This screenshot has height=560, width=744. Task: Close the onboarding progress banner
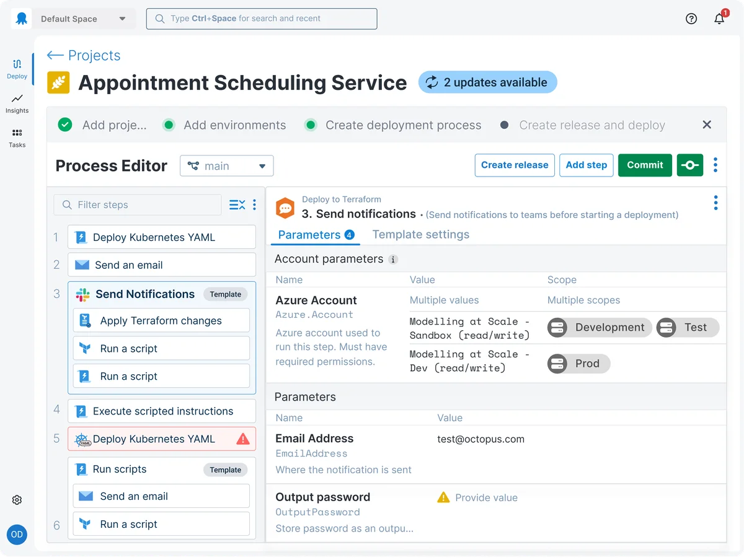click(707, 125)
